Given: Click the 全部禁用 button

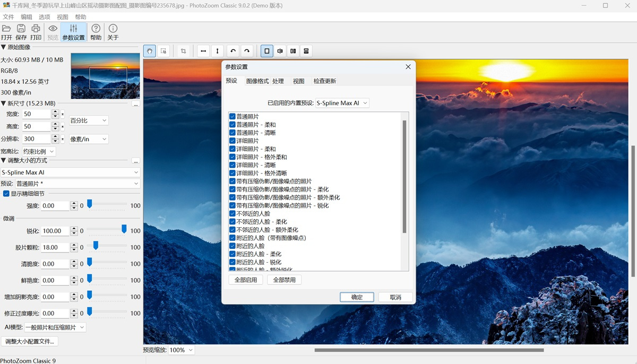Looking at the screenshot, I should tap(284, 280).
